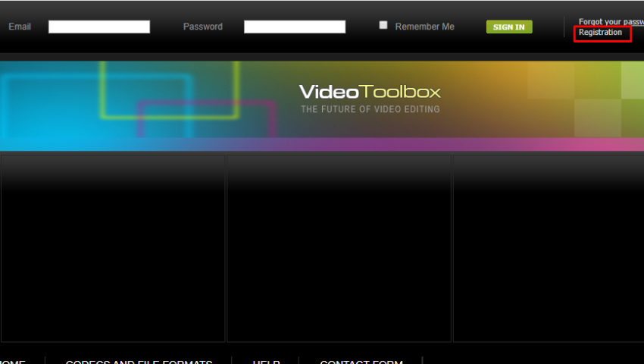The width and height of the screenshot is (644, 364).
Task: Click the left black content panel
Action: [112, 249]
